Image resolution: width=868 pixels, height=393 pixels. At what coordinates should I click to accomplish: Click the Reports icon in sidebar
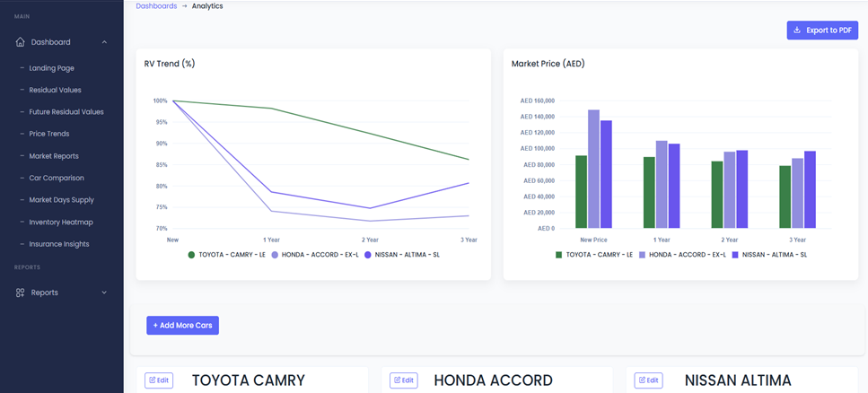coord(21,293)
